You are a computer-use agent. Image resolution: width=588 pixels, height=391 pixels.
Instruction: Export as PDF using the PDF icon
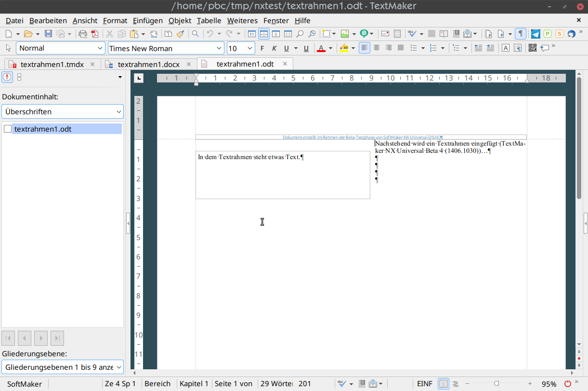tap(94, 34)
